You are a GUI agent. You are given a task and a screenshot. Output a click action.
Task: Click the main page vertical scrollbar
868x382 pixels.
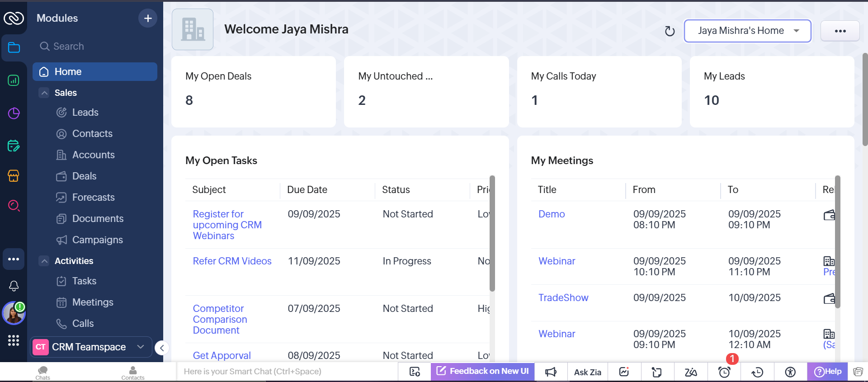pos(865,99)
